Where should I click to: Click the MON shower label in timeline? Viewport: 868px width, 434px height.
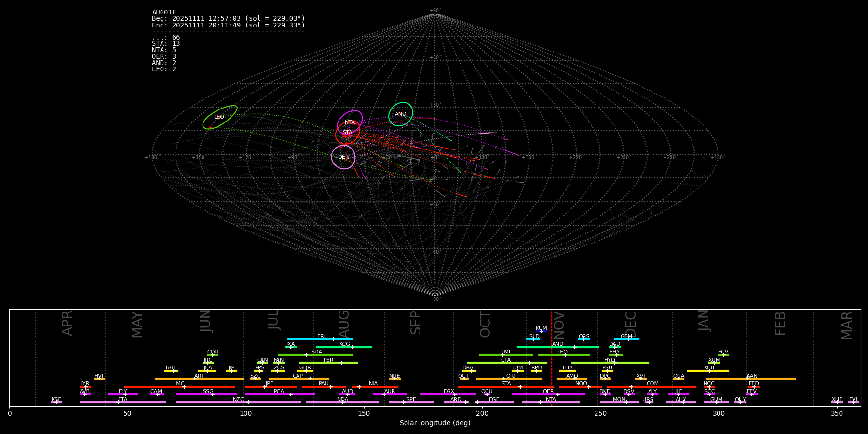click(x=619, y=400)
